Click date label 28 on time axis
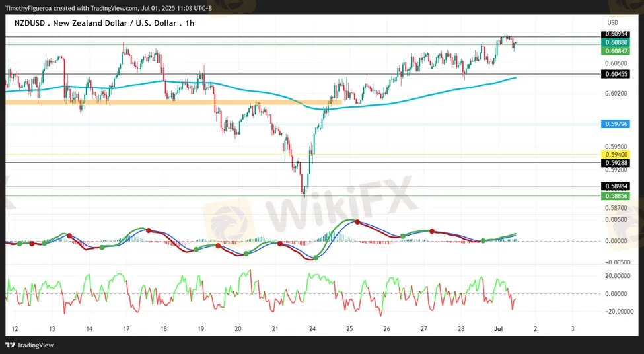644x354 pixels. pos(461,328)
